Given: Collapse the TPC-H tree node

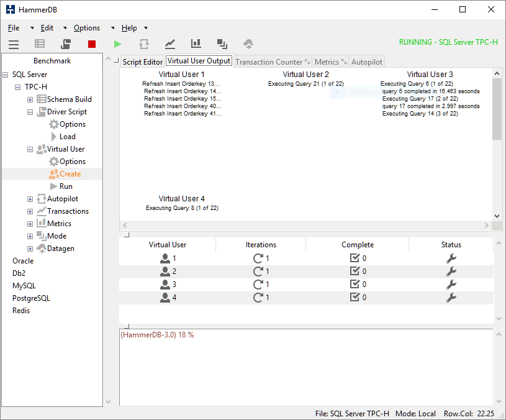Looking at the screenshot, I should pyautogui.click(x=18, y=87).
